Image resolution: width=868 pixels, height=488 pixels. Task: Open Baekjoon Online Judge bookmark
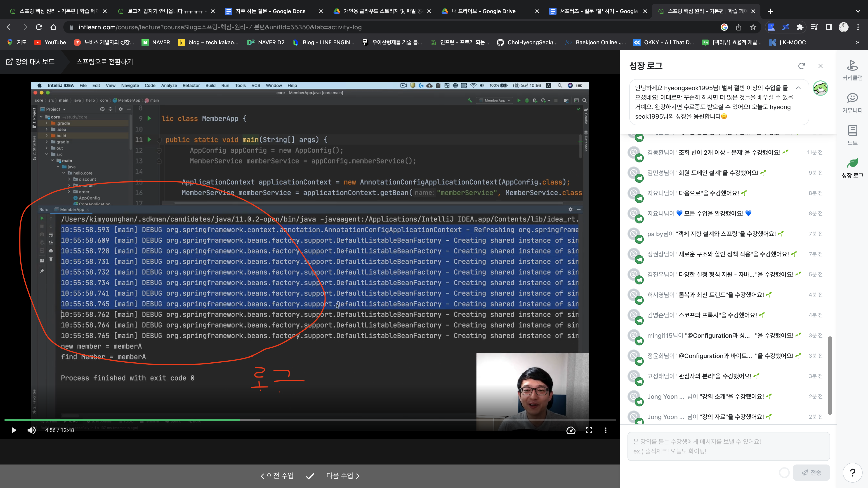click(x=596, y=42)
